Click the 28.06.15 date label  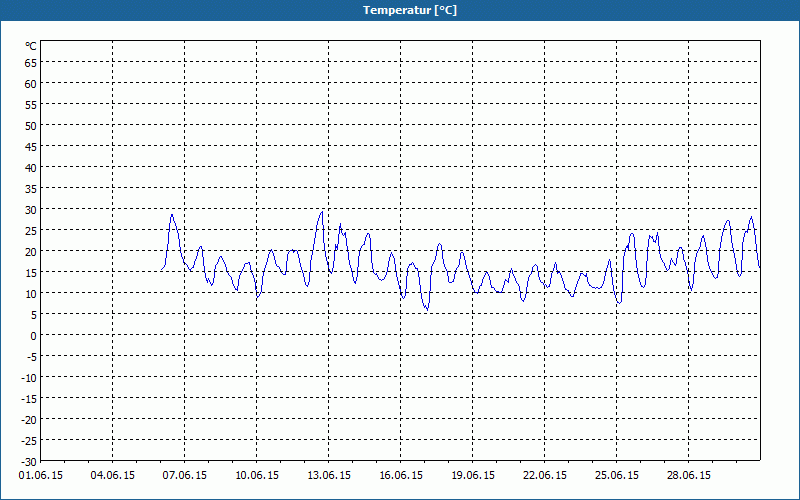click(x=688, y=476)
